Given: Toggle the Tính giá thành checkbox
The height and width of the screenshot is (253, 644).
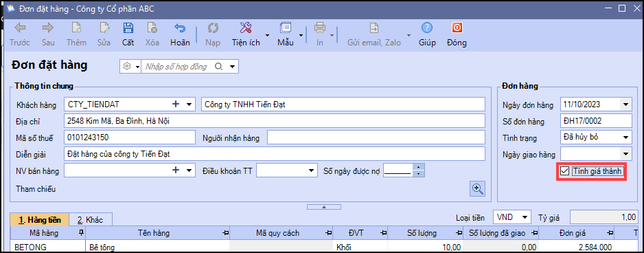Looking at the screenshot, I should click(x=565, y=171).
